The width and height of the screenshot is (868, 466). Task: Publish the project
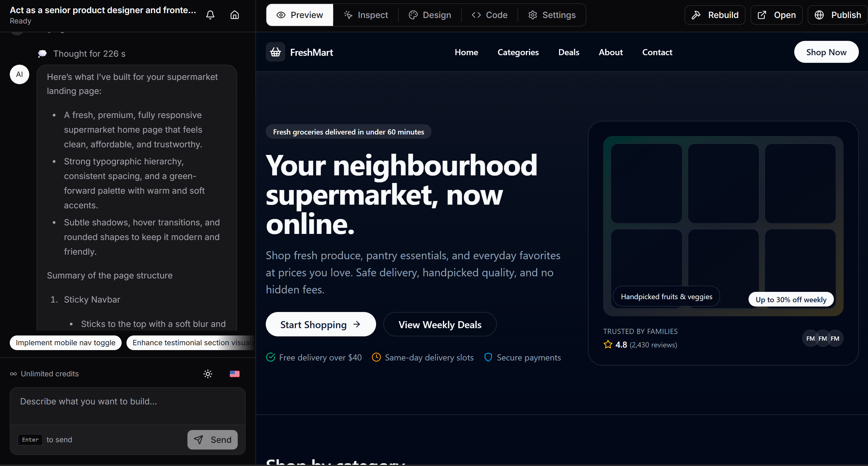point(838,15)
